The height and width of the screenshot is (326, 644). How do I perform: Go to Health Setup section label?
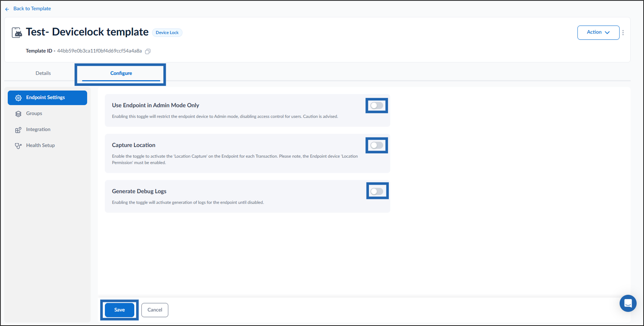point(40,145)
